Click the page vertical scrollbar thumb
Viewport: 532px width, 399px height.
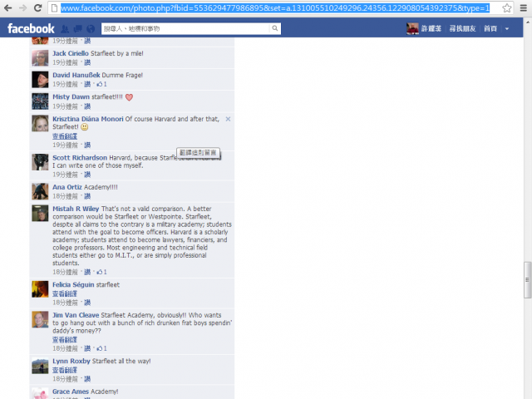(x=527, y=280)
